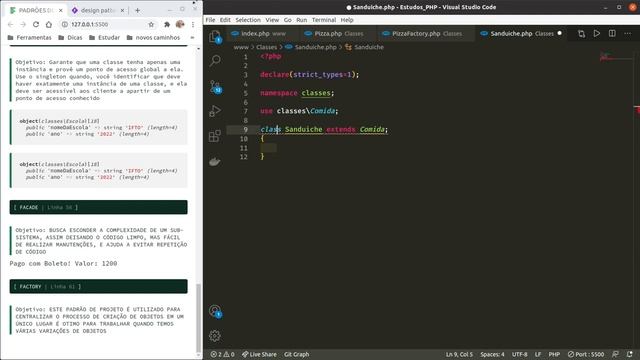
Task: Open Chrome three-dot menu
Action: click(193, 24)
